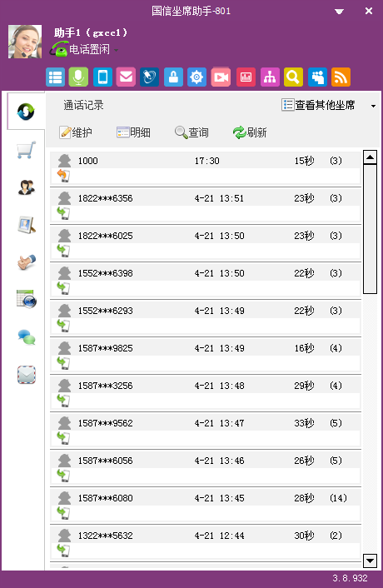Click the call list scrollbar thumb
Image resolution: width=383 pixels, height=588 pixels.
point(370,229)
